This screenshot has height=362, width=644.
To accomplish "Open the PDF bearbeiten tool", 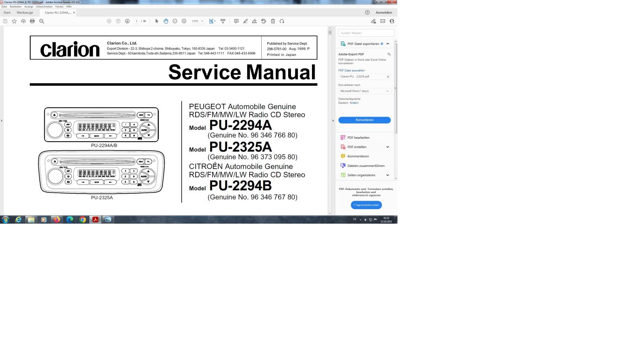I will pyautogui.click(x=358, y=138).
